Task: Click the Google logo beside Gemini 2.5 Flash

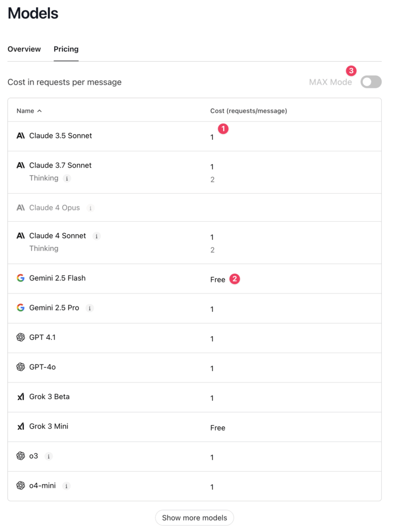Action: click(x=21, y=278)
